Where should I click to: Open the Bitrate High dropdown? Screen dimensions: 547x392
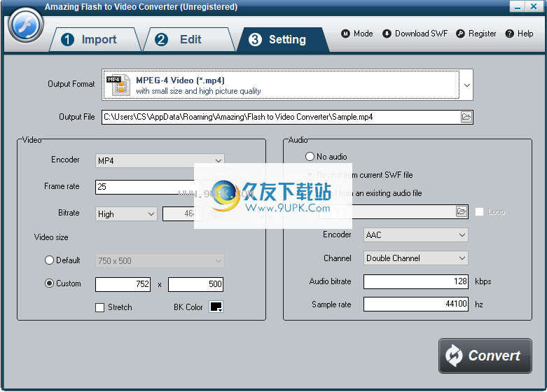126,214
